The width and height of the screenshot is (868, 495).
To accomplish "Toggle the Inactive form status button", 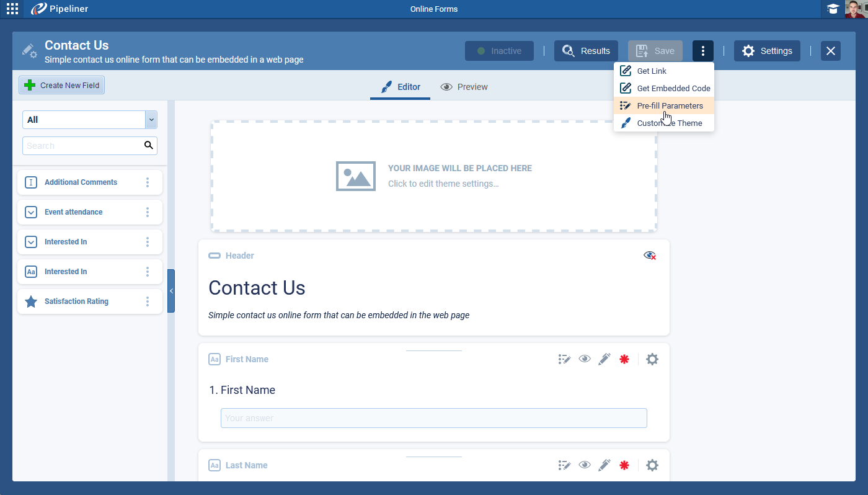I will tap(499, 51).
